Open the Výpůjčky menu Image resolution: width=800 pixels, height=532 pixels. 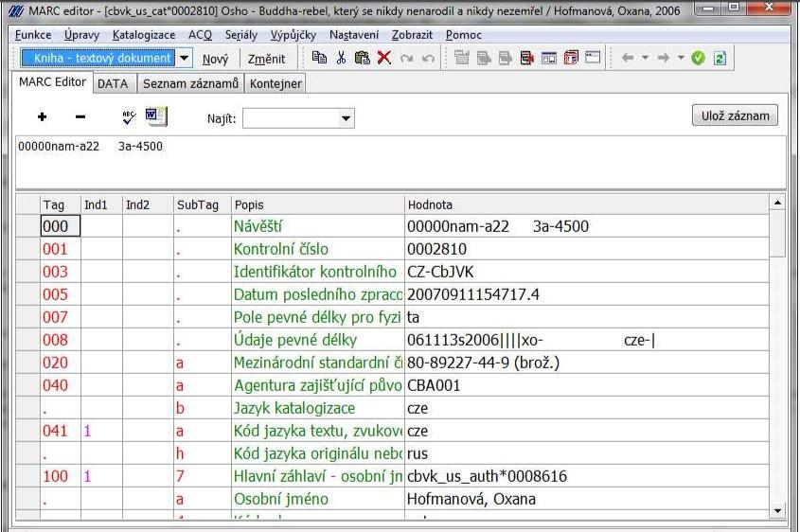293,35
